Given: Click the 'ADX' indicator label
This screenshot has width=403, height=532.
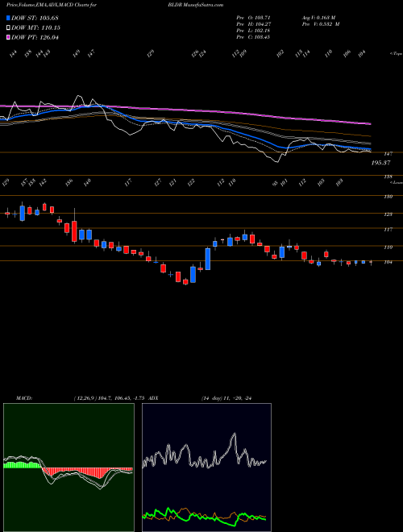Looking at the screenshot, I should (x=153, y=398).
